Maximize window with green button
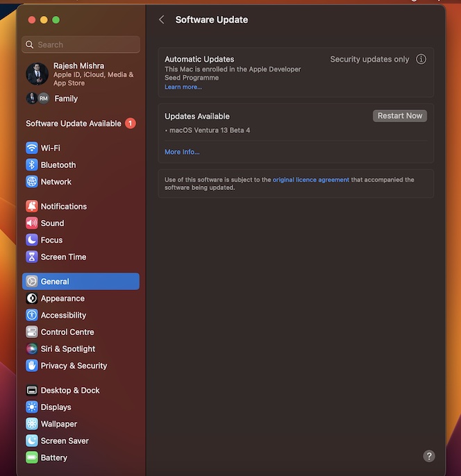 56,20
